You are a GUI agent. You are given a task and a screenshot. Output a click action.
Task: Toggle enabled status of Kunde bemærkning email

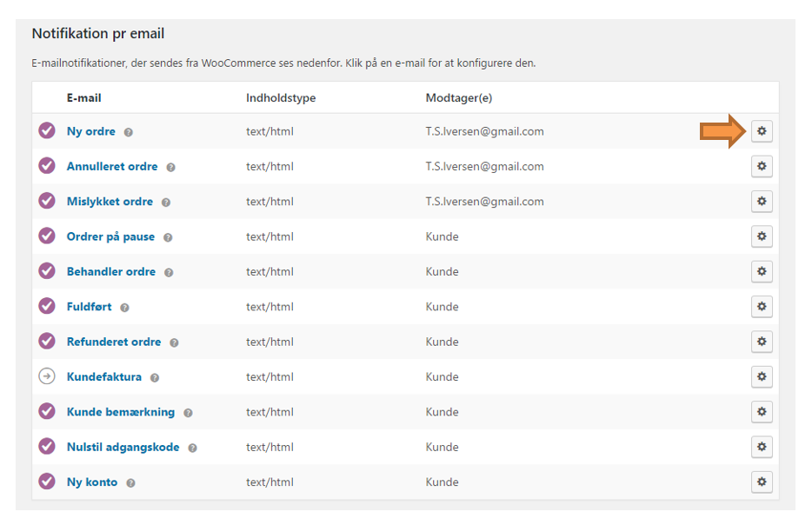coord(47,411)
